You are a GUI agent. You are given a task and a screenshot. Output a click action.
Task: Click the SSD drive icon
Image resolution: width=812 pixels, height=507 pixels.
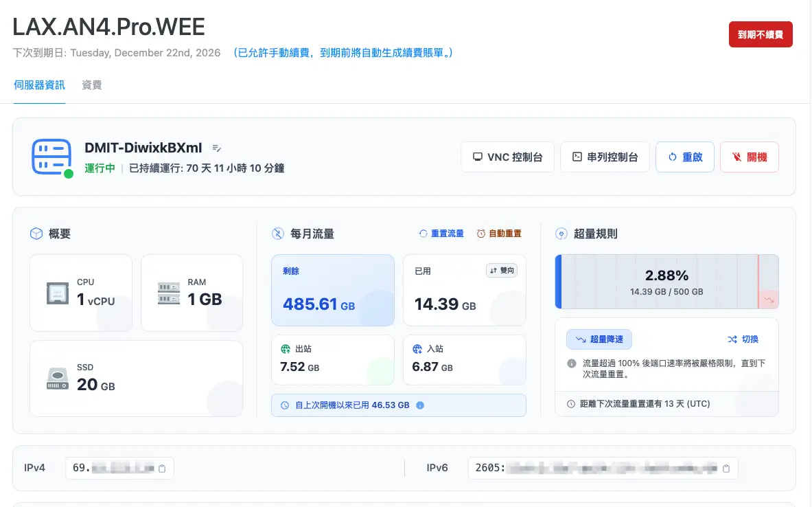coord(58,379)
